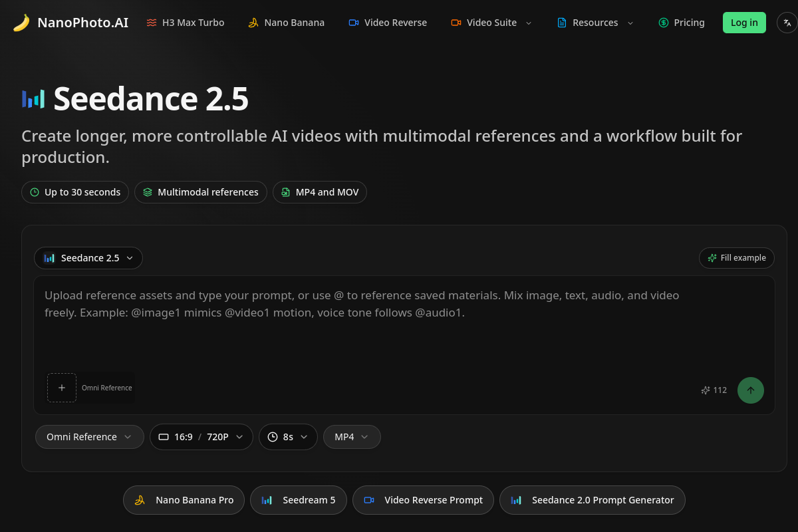Expand the Video Suite dropdown menu
The image size is (798, 532).
point(491,23)
